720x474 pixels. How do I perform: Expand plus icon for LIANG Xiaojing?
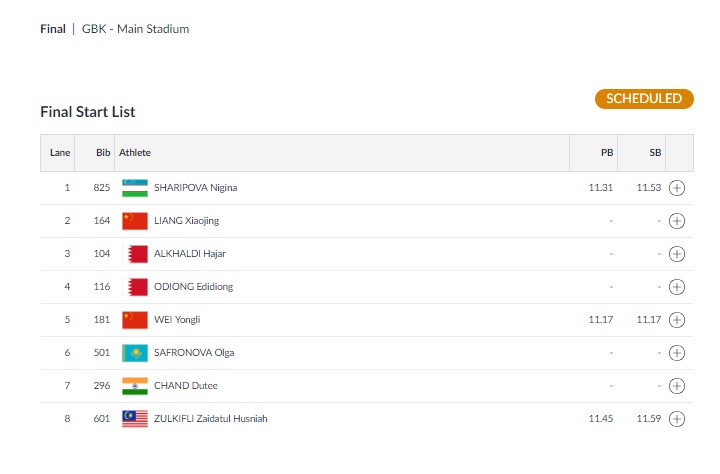[x=676, y=221]
